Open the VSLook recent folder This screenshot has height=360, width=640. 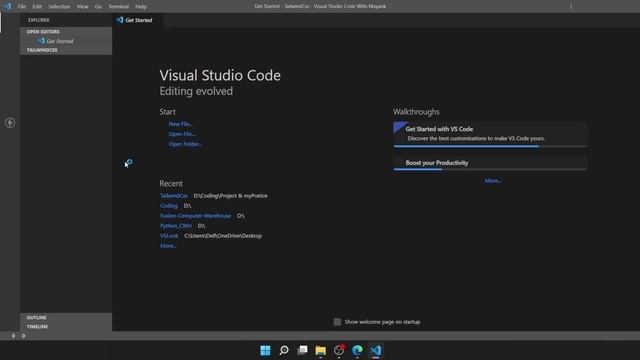pos(169,236)
